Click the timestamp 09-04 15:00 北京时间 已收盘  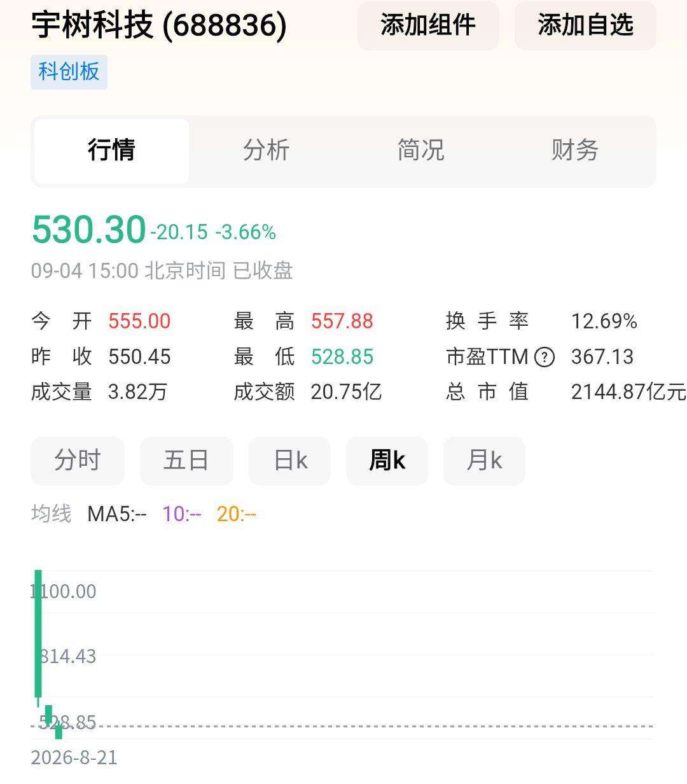point(162,271)
